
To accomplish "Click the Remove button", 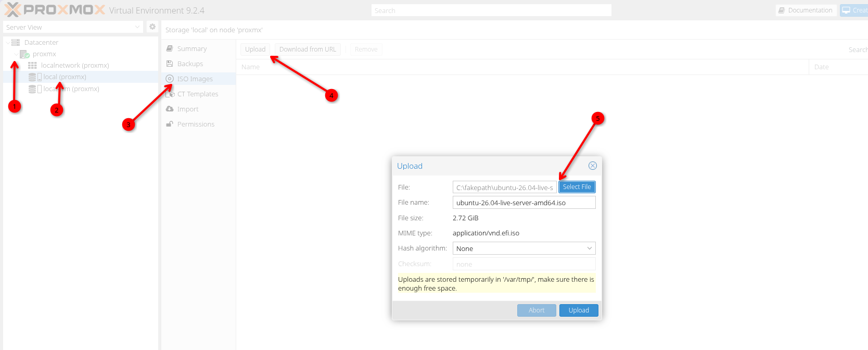I will (366, 49).
